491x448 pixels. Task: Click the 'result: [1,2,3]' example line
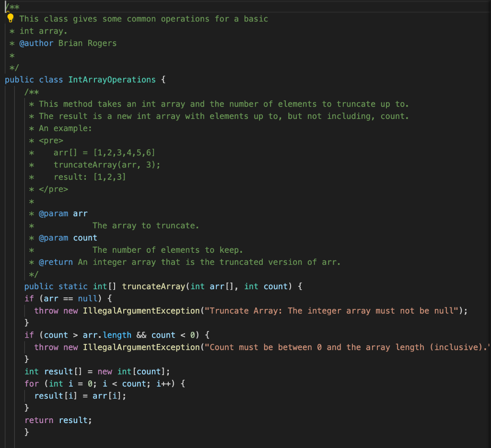click(x=90, y=177)
